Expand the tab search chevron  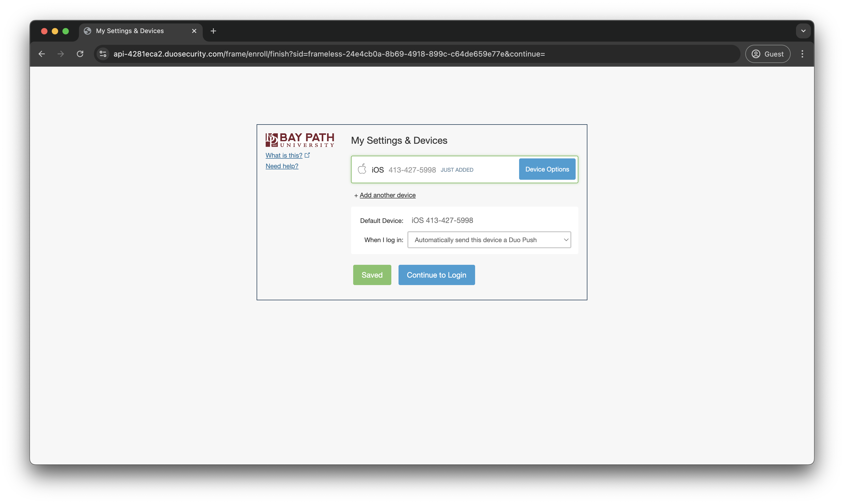click(803, 31)
